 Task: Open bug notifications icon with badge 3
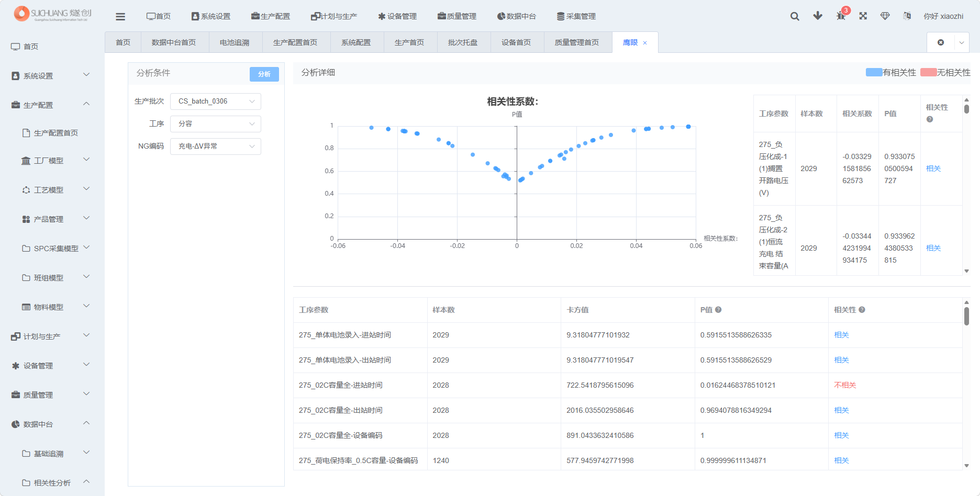(x=841, y=16)
